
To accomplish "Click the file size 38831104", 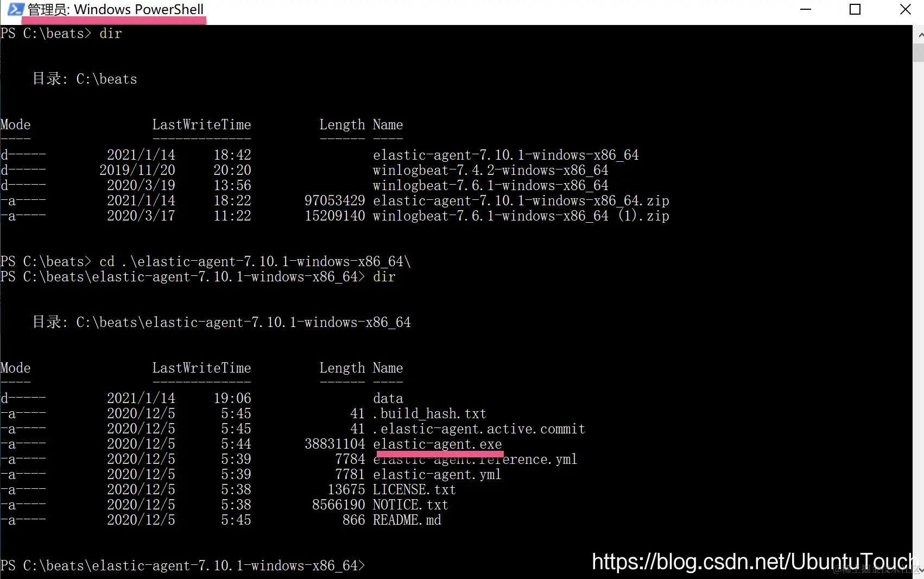I will 335,444.
